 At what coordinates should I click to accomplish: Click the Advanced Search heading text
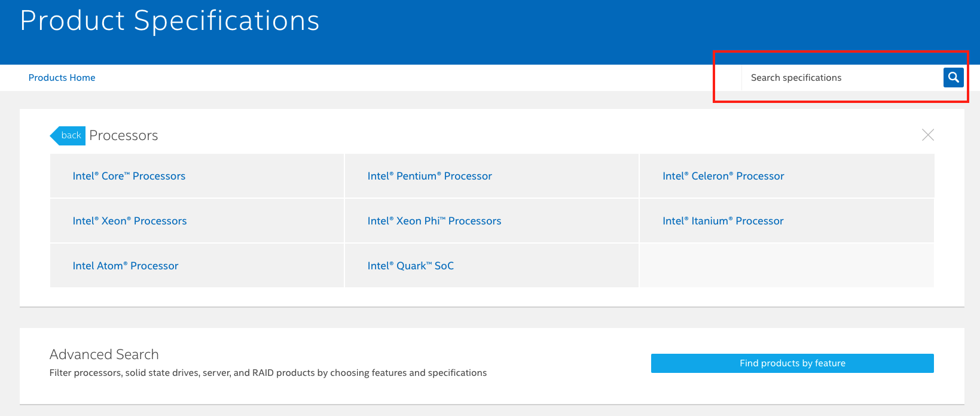click(x=104, y=354)
